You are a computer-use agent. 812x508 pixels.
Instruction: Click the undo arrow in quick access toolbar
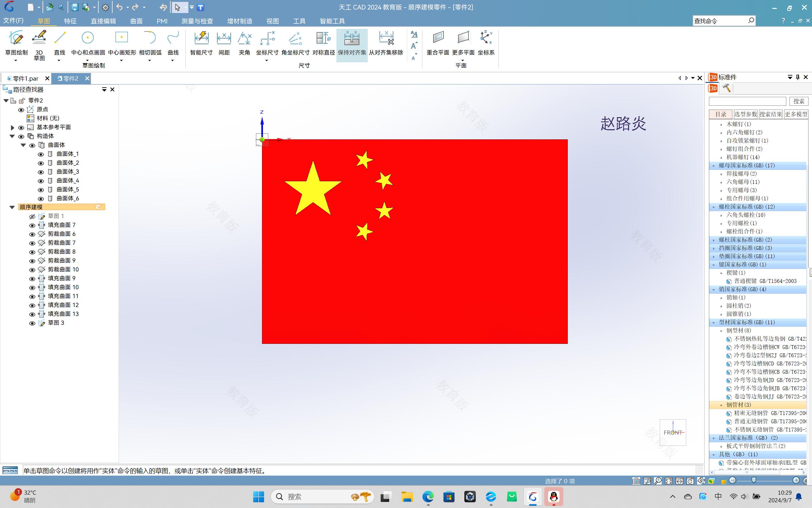point(119,7)
